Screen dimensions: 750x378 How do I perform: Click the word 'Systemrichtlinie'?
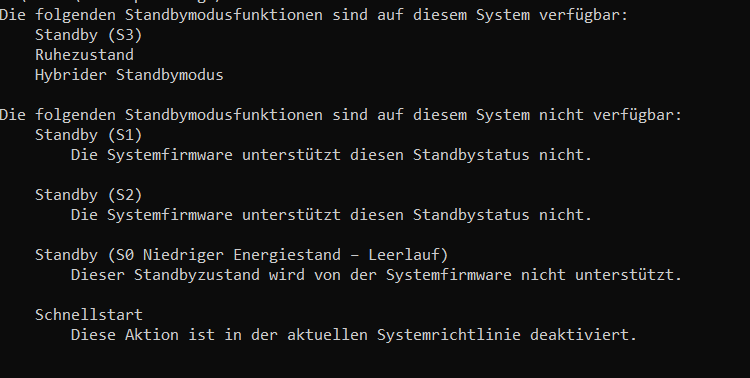click(x=449, y=334)
